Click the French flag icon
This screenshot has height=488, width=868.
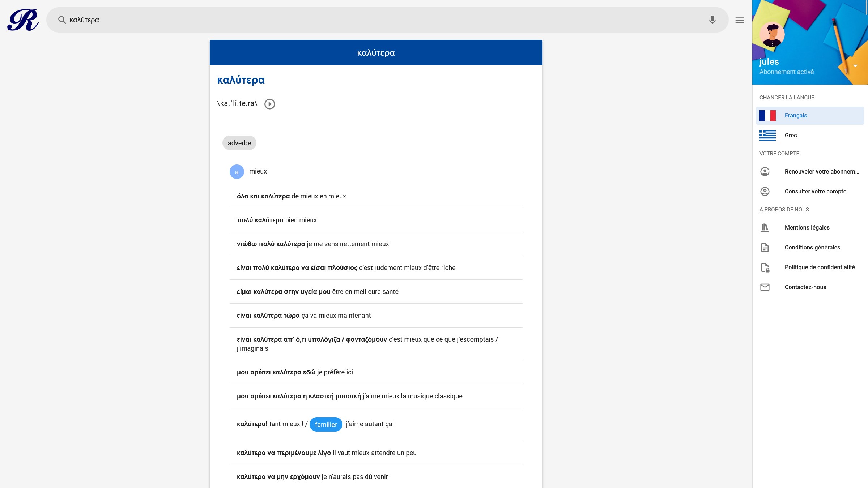click(x=767, y=116)
